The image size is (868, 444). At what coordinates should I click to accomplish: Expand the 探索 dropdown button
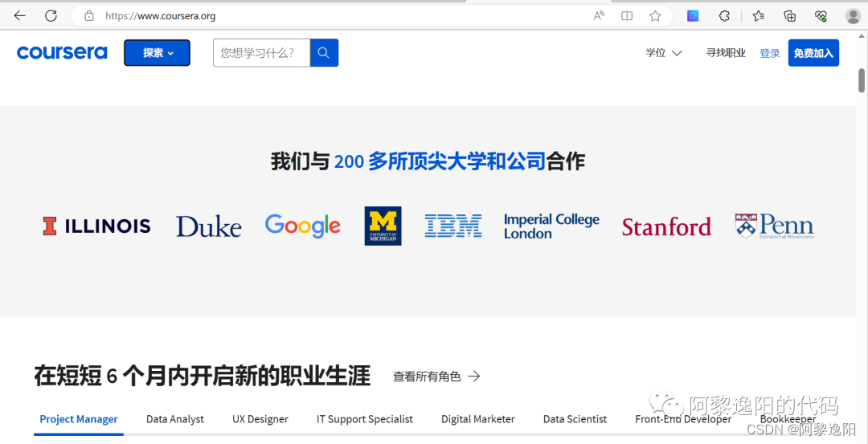tap(158, 53)
